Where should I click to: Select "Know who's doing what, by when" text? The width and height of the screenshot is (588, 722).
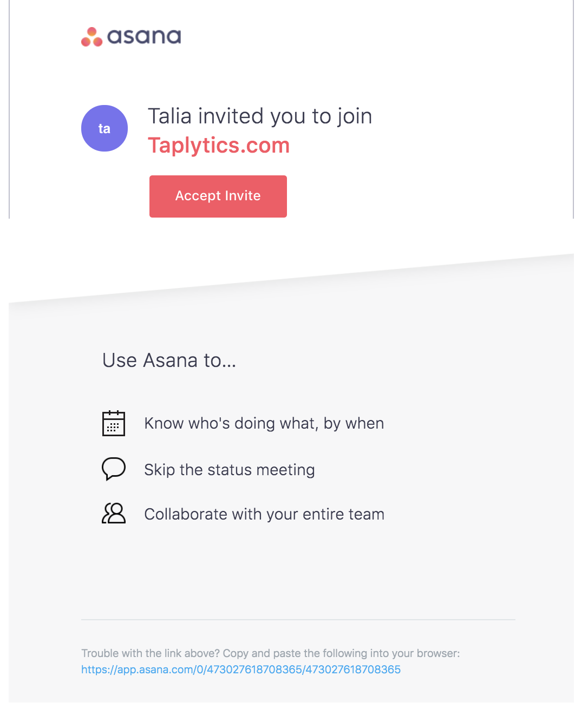[264, 423]
